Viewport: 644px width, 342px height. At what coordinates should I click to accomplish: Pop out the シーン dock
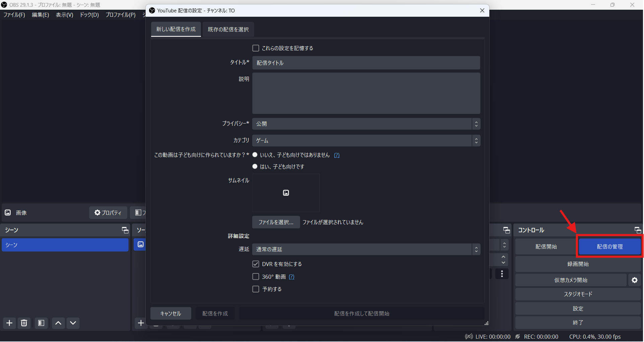click(x=125, y=230)
